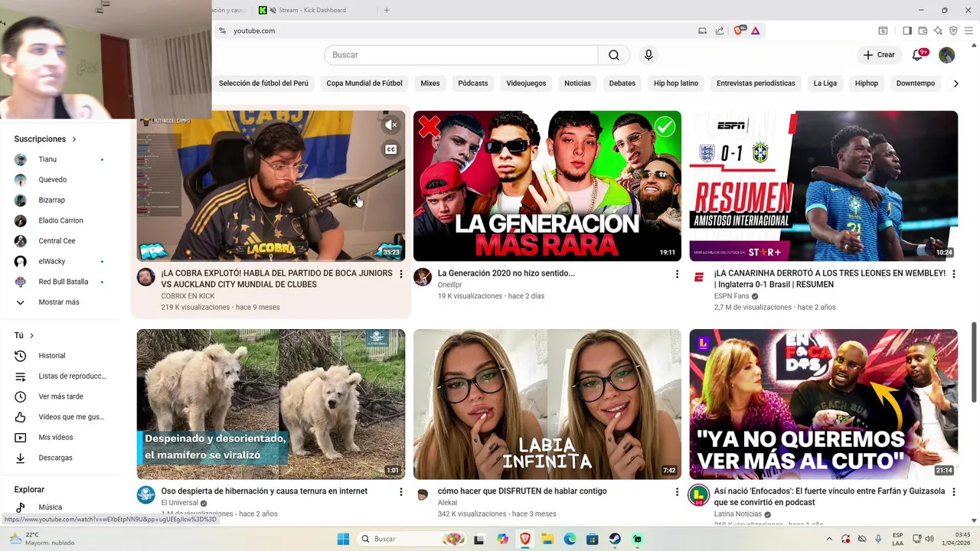Unmute the La Cobra video preview
The height and width of the screenshot is (551, 980).
coord(390,125)
